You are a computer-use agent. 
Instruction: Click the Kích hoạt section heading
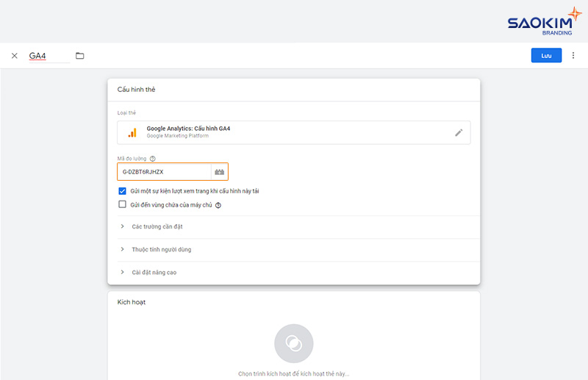(x=132, y=302)
